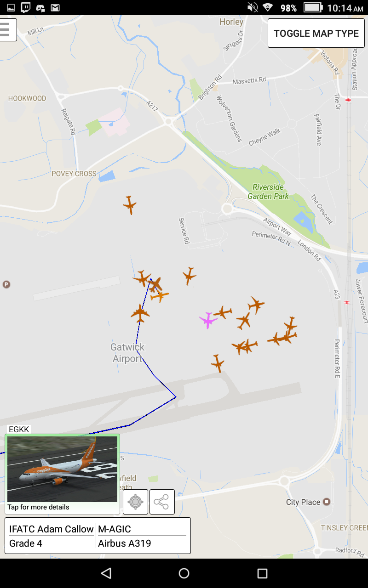368x588 pixels.
Task: Select the pink highlighted aircraft
Action: pos(208,320)
